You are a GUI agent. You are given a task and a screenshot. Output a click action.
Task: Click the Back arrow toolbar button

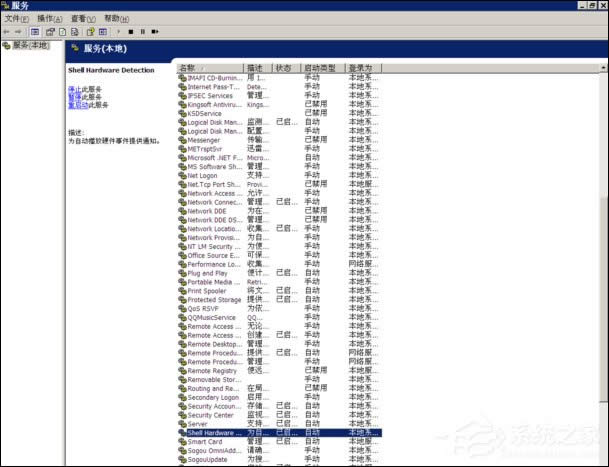pos(8,31)
